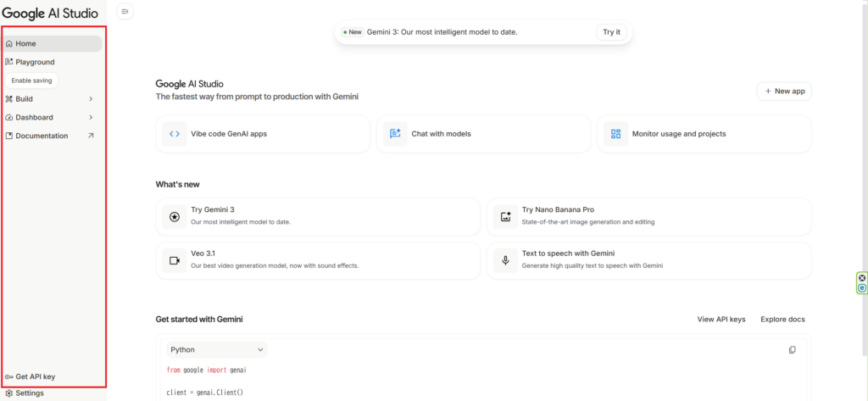Click the Vibe code GenAI apps code icon
This screenshot has width=868, height=401.
click(175, 134)
